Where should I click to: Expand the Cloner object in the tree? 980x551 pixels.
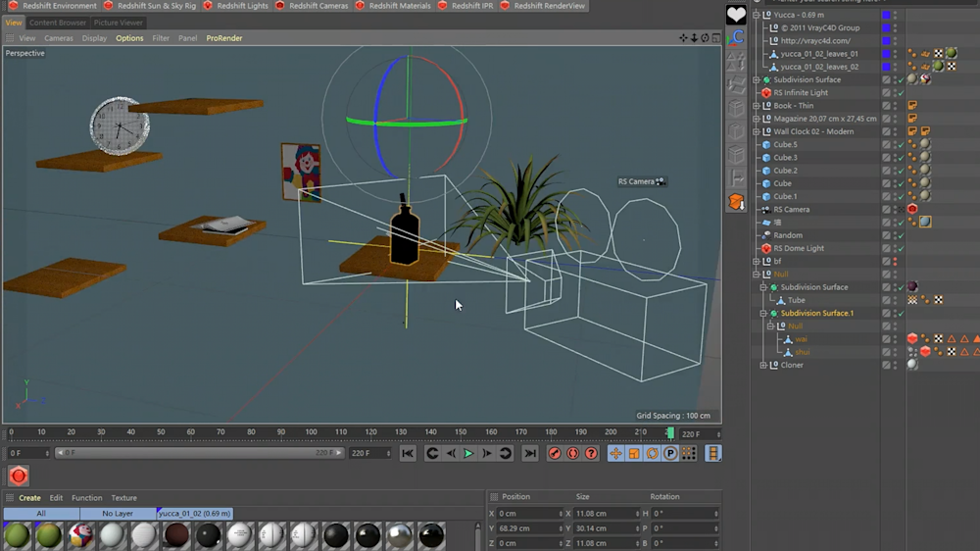763,365
